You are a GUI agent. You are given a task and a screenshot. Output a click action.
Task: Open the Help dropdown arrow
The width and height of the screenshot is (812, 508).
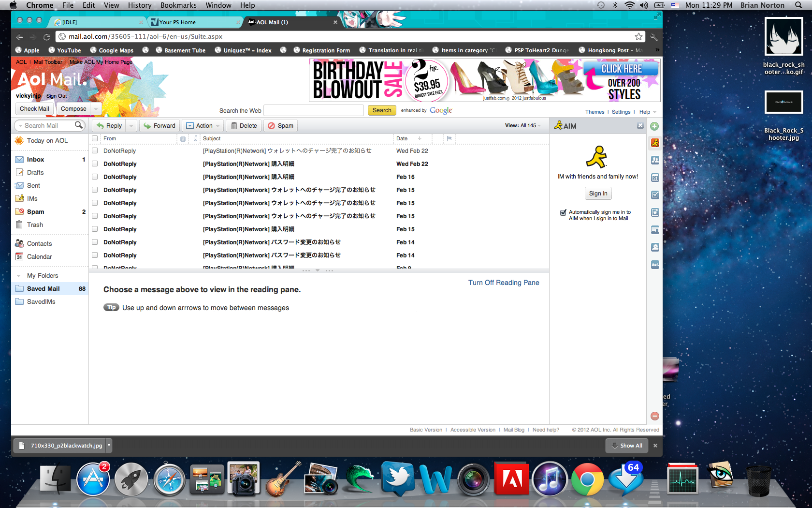click(655, 112)
